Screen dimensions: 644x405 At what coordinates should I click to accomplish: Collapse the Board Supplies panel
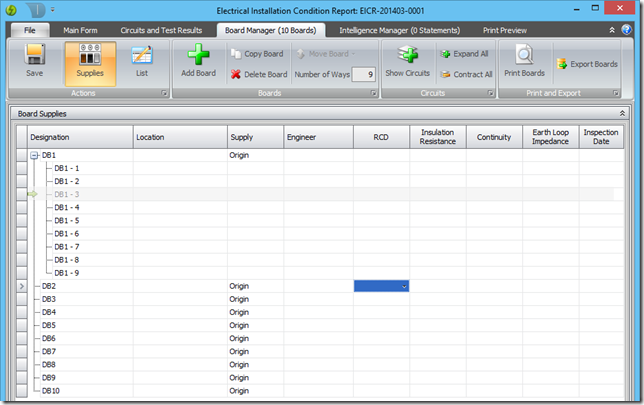pyautogui.click(x=623, y=114)
